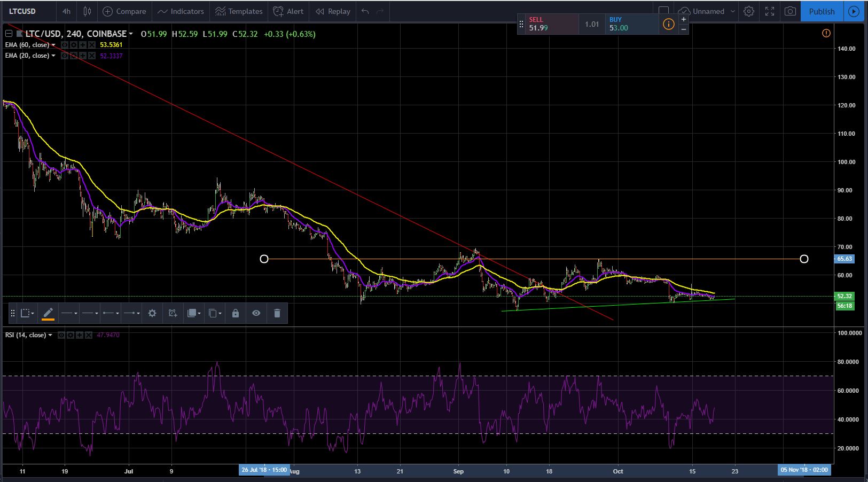
Task: Click the 05 Nov '18 date marker
Action: (x=804, y=470)
